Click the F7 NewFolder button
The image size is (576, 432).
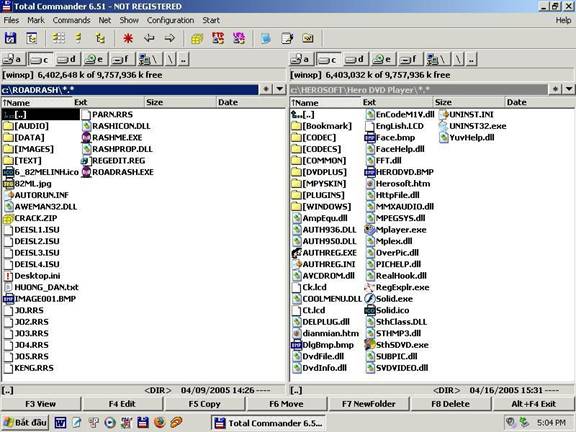coord(368,404)
